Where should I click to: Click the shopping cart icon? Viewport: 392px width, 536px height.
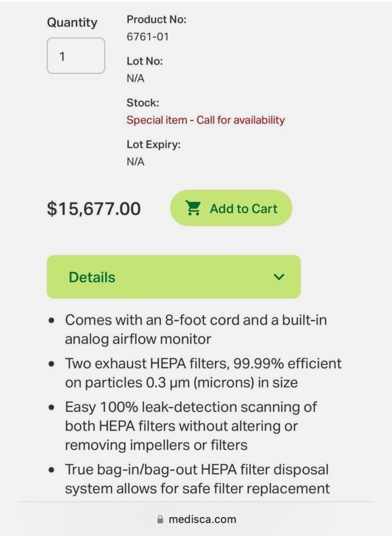[193, 208]
